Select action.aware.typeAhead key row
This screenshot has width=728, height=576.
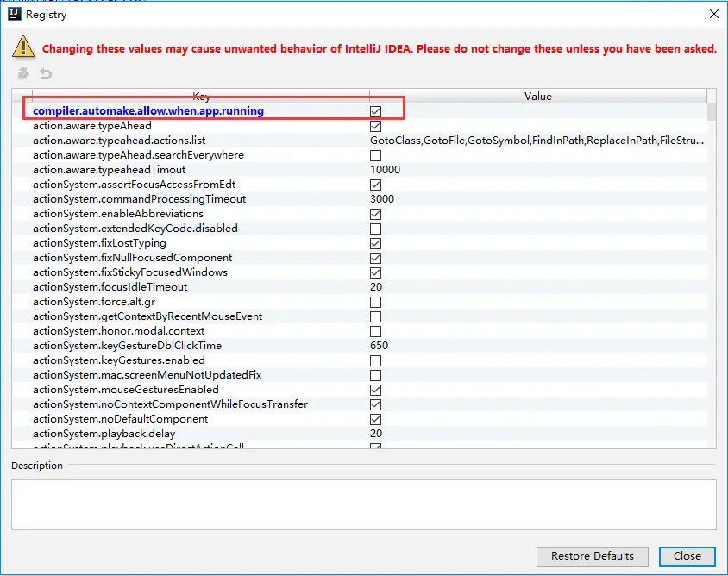pos(92,126)
